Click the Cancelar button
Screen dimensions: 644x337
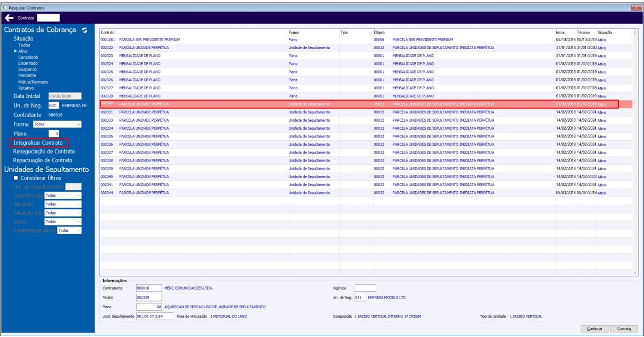point(624,329)
